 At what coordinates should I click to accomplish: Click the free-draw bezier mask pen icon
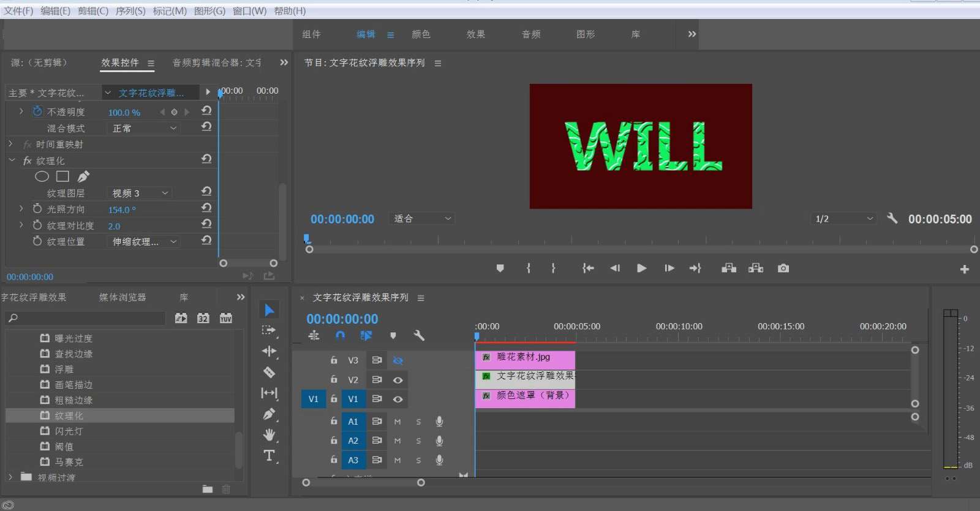click(83, 177)
